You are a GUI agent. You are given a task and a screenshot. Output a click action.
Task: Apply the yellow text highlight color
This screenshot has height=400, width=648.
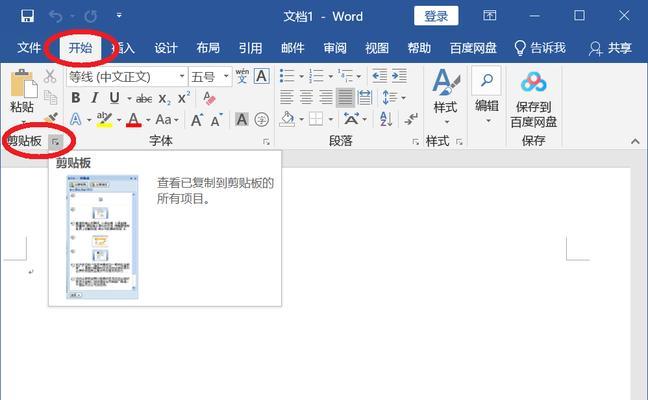tap(104, 119)
